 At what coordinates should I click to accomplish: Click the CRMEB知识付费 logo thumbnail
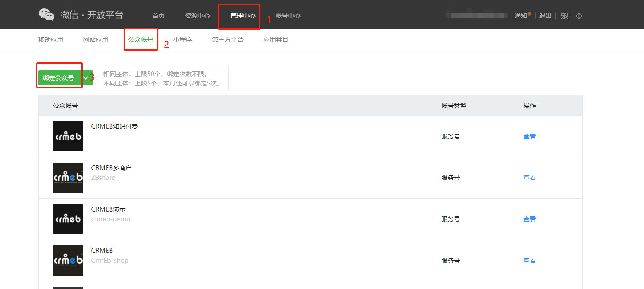(x=68, y=136)
